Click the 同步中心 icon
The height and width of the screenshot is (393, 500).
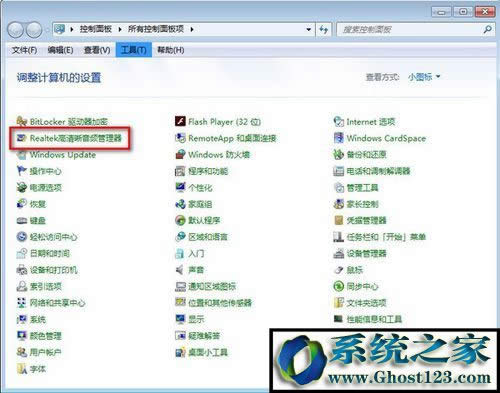[x=338, y=286]
